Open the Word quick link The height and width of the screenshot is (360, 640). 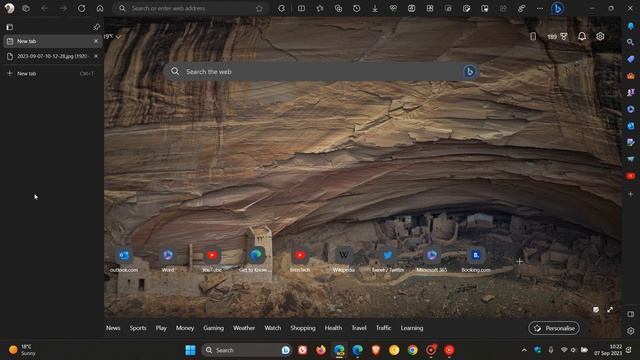point(168,260)
